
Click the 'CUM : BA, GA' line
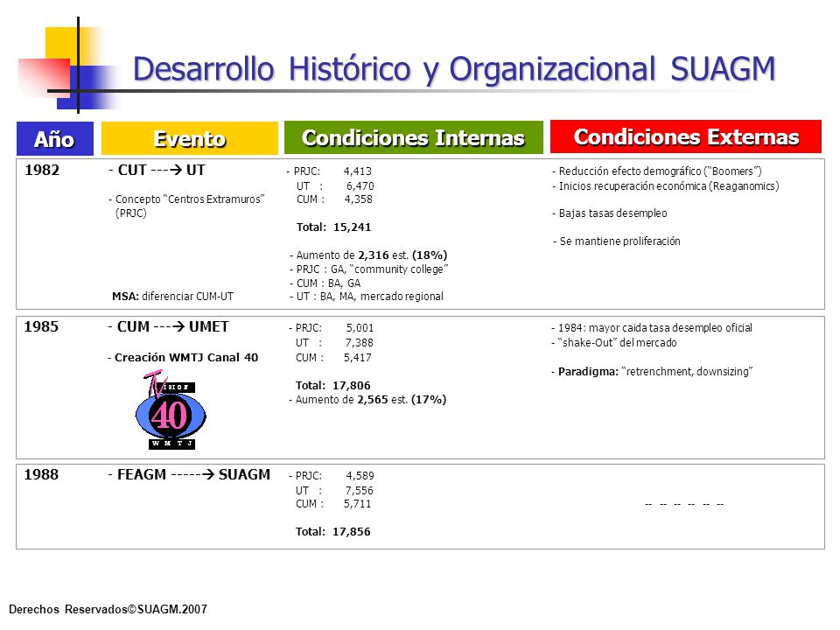(x=325, y=283)
